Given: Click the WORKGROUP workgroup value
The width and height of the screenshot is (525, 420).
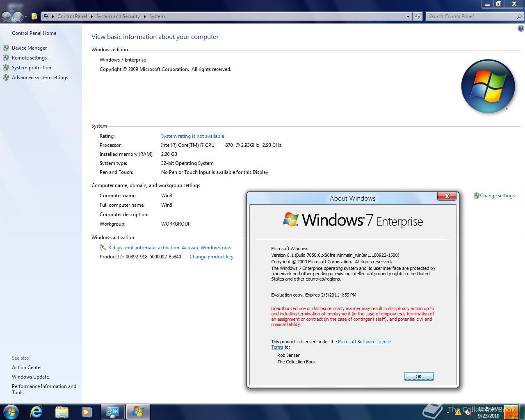Looking at the screenshot, I should [x=176, y=224].
